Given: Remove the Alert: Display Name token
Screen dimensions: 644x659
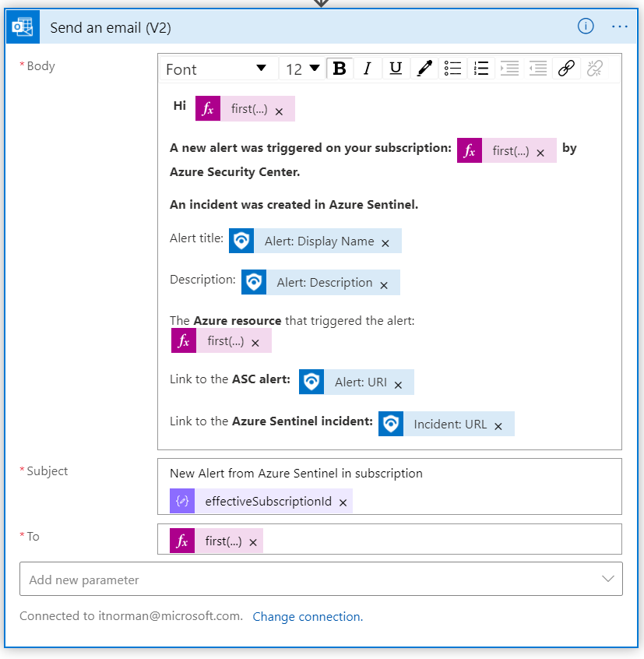Looking at the screenshot, I should 385,243.
